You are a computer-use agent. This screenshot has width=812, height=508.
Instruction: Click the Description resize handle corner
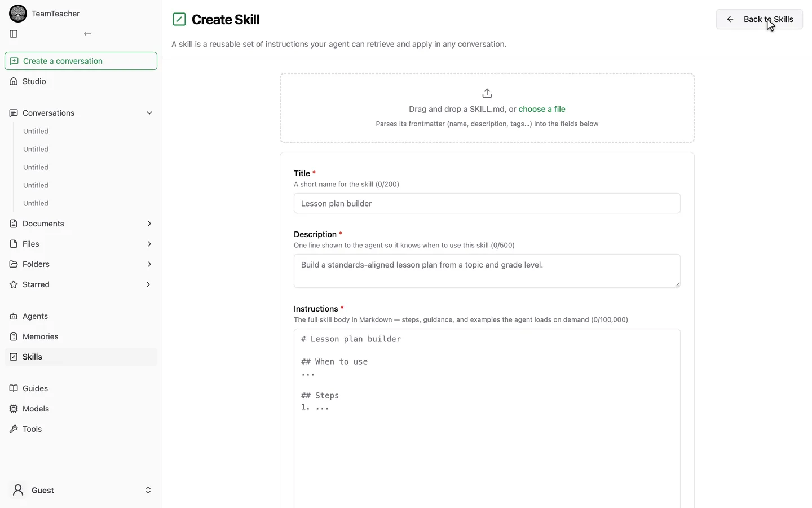coord(677,284)
